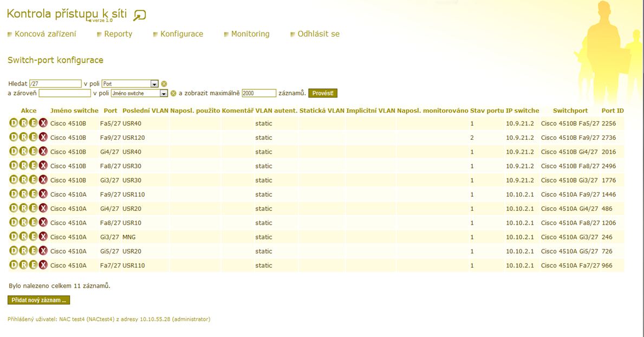Open the 'Port' field dropdown
The height and width of the screenshot is (337, 644).
click(x=154, y=84)
